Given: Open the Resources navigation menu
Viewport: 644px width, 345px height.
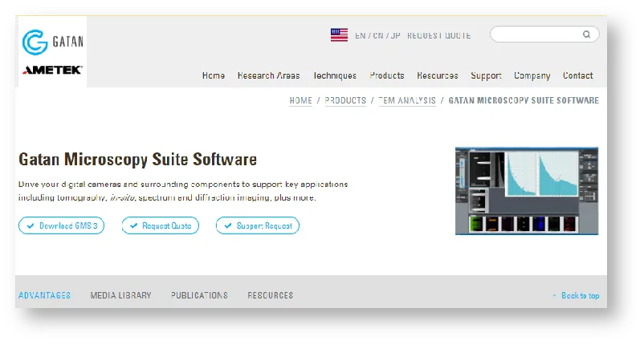Looking at the screenshot, I should 438,76.
